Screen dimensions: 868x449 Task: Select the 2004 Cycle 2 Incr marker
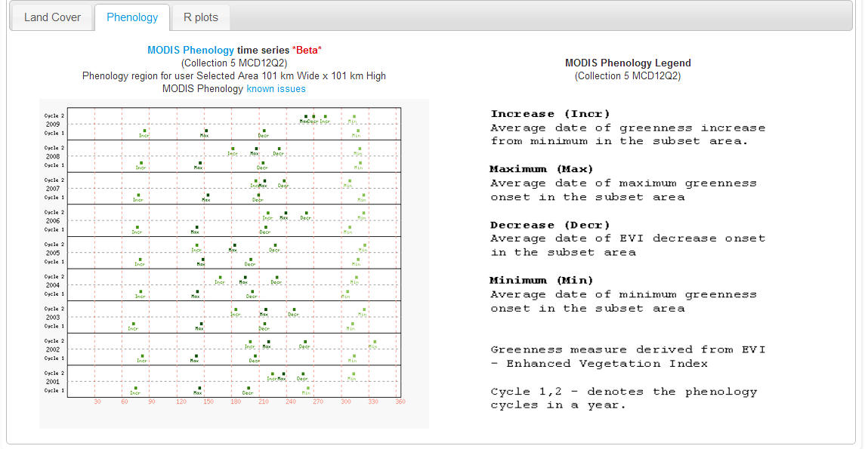coord(220,278)
